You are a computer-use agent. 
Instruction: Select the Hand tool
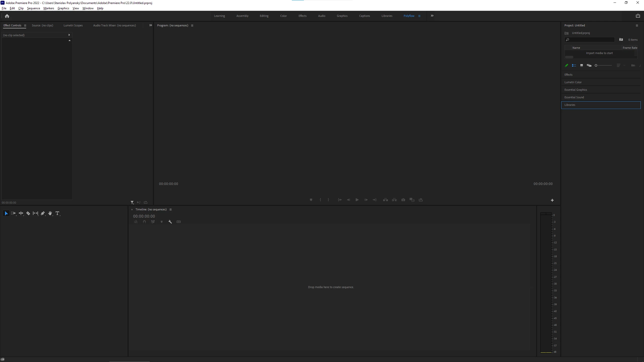click(x=50, y=213)
